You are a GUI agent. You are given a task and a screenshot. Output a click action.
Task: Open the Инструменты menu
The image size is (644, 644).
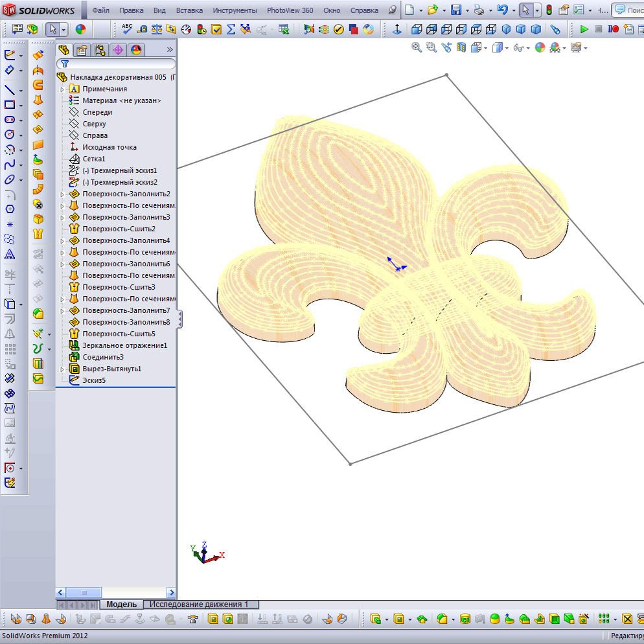coord(234,11)
